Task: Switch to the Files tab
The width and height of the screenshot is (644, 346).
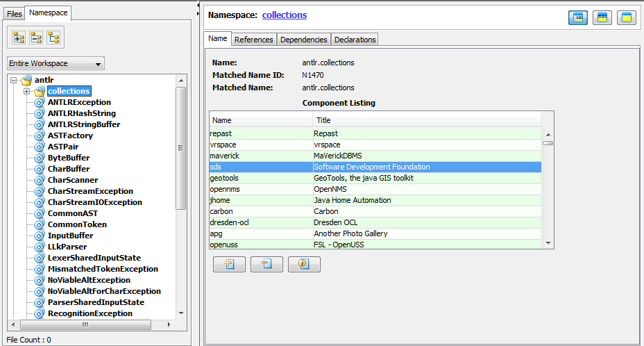Action: coord(15,14)
